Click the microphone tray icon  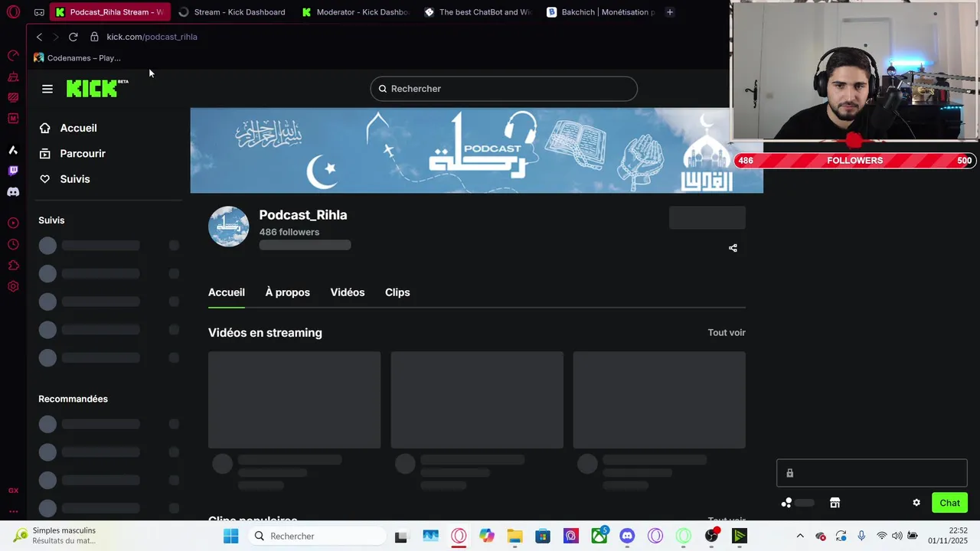pos(861,536)
